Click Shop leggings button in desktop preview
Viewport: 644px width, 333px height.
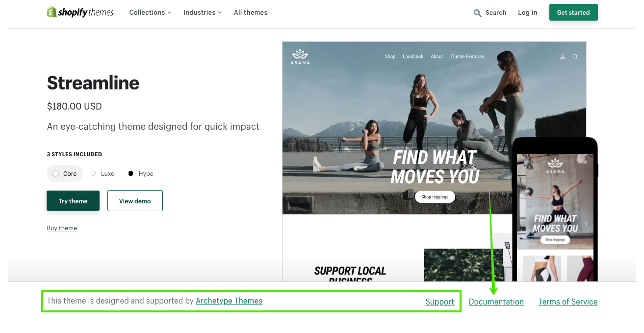[435, 197]
